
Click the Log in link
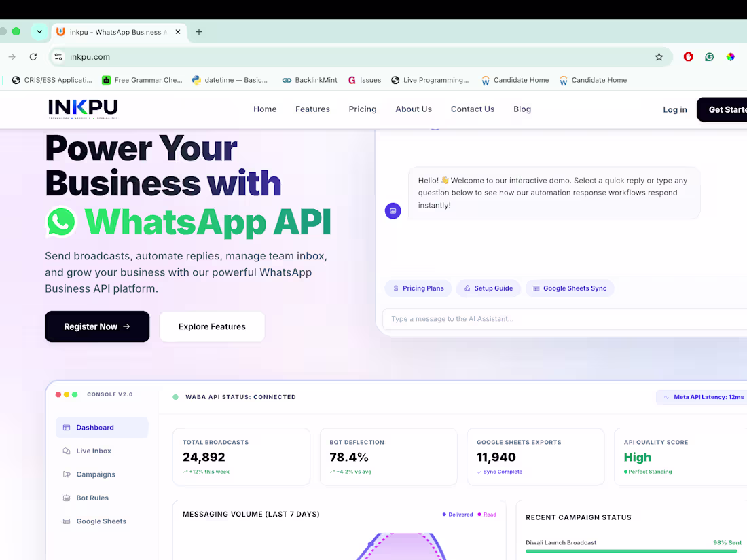(674, 109)
